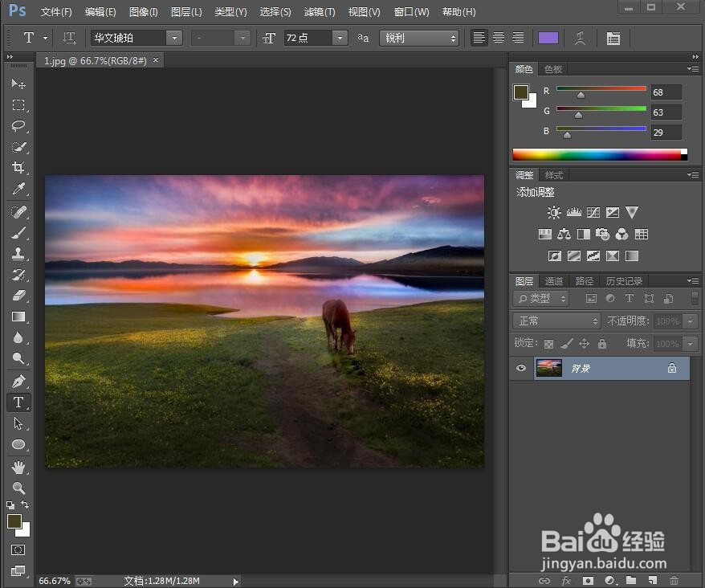Select the Pen tool

[x=18, y=382]
